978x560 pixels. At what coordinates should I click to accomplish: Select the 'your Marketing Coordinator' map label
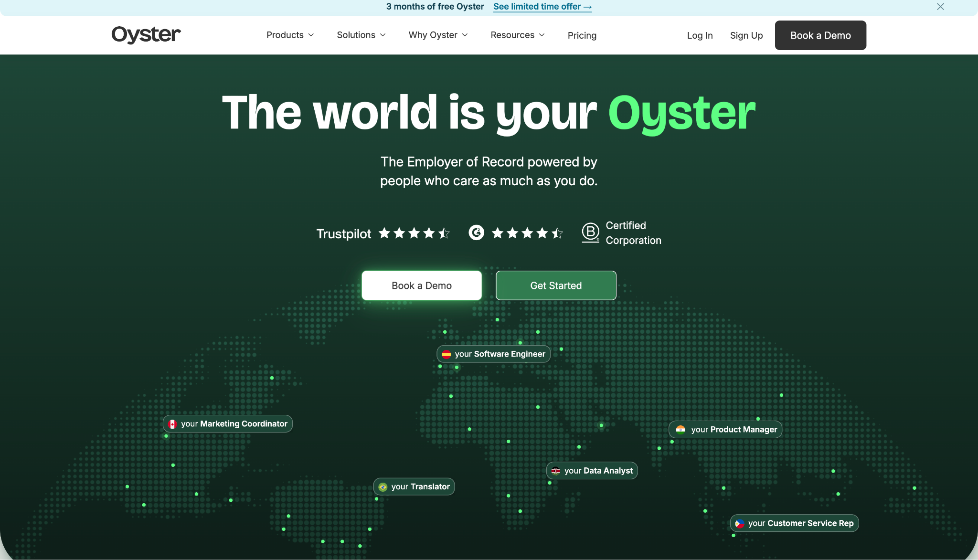228,423
